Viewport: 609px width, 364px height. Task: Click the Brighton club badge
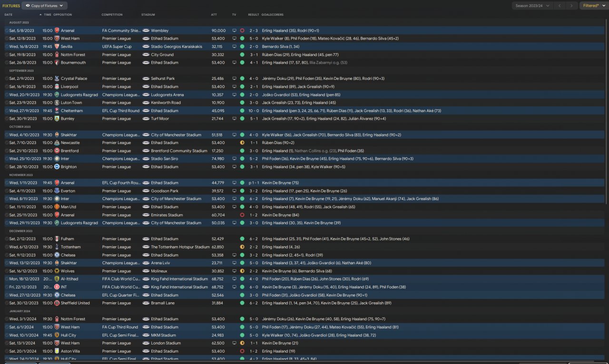[57, 167]
